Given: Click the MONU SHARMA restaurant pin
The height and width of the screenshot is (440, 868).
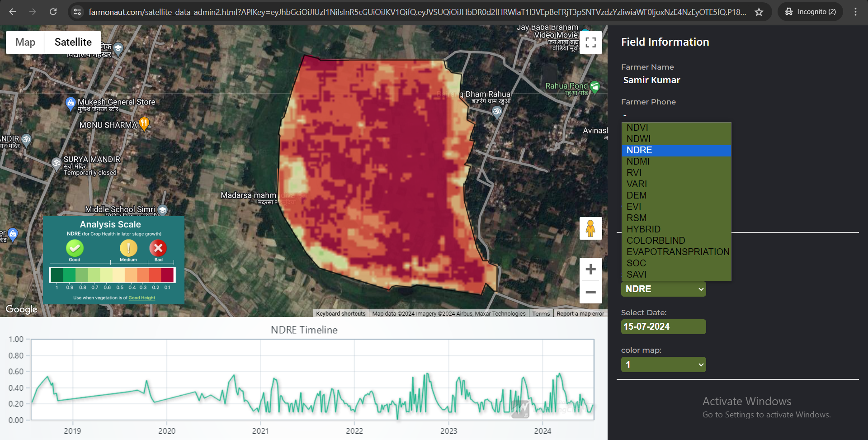Looking at the screenshot, I should coord(144,123).
